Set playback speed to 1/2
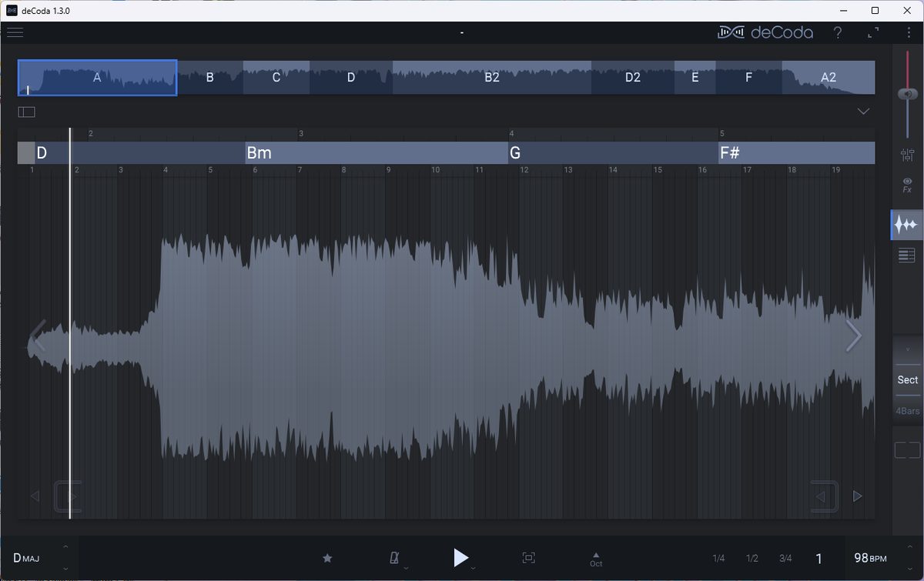 tap(752, 559)
